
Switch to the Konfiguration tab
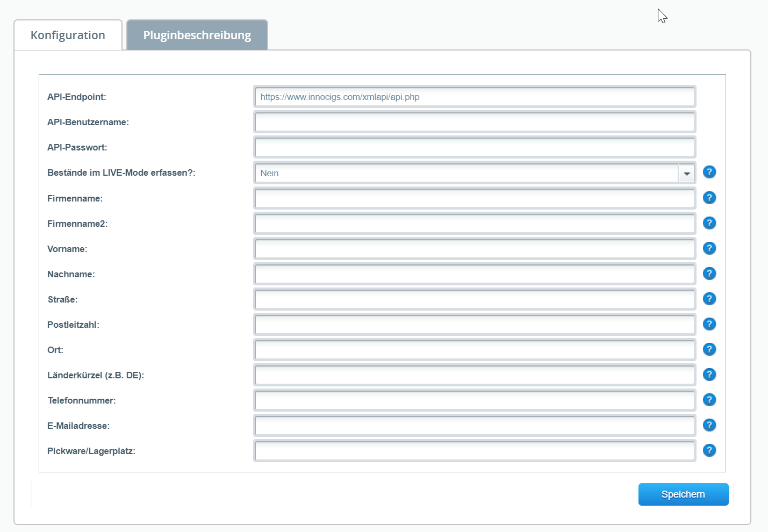pyautogui.click(x=68, y=35)
